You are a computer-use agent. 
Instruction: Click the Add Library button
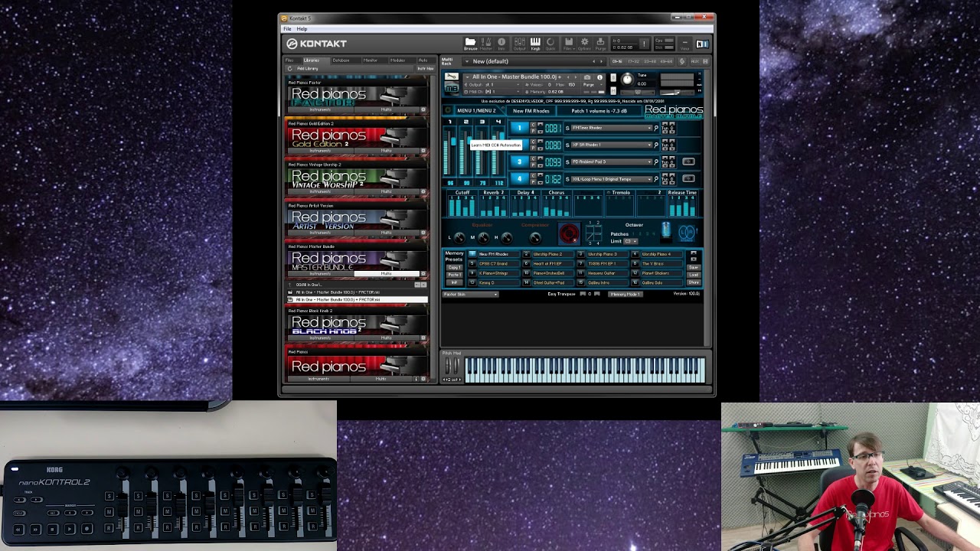click(x=307, y=68)
